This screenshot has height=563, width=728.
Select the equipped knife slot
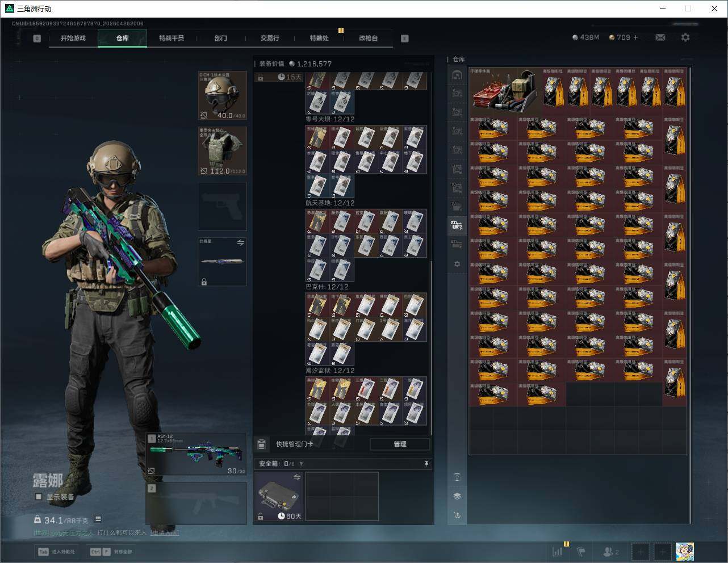point(223,262)
